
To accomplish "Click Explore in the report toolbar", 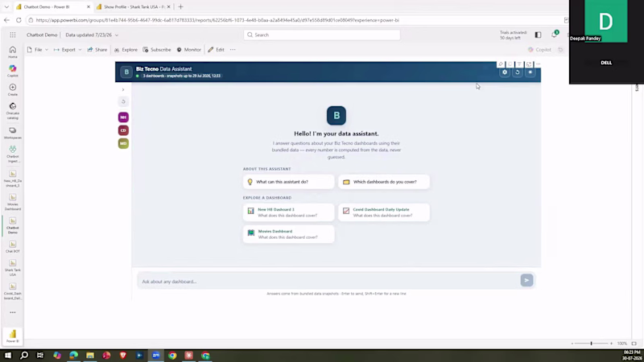I will [126, 50].
